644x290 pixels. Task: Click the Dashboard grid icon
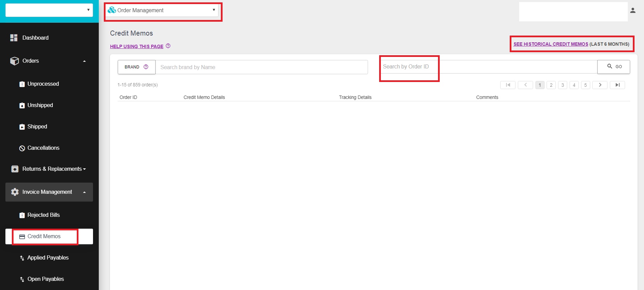coord(14,38)
